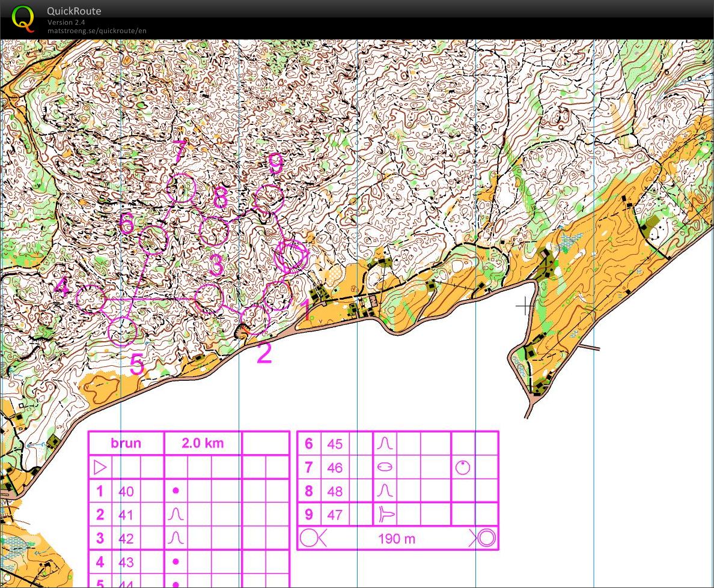The width and height of the screenshot is (714, 588).
Task: Click control circle 7 on the map
Action: click(181, 189)
